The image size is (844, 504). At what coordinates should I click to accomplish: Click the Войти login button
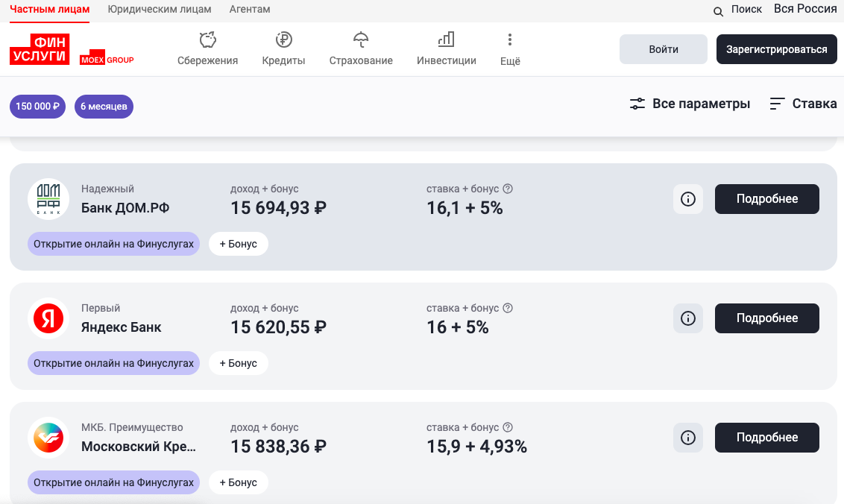663,49
